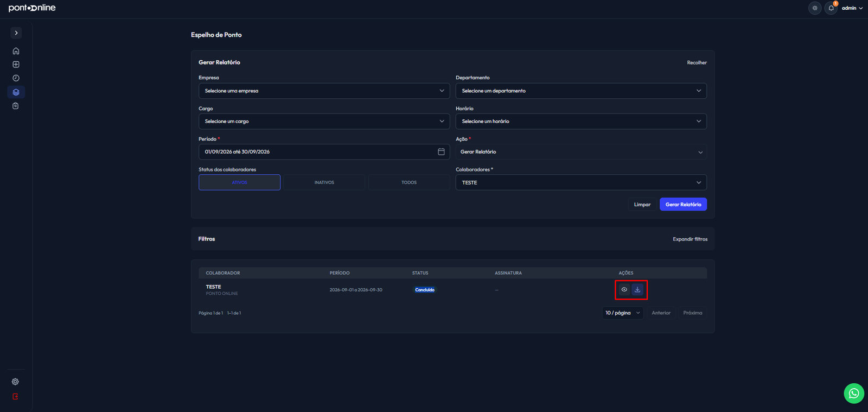
Task: Open notifications via the bell icon
Action: [831, 8]
